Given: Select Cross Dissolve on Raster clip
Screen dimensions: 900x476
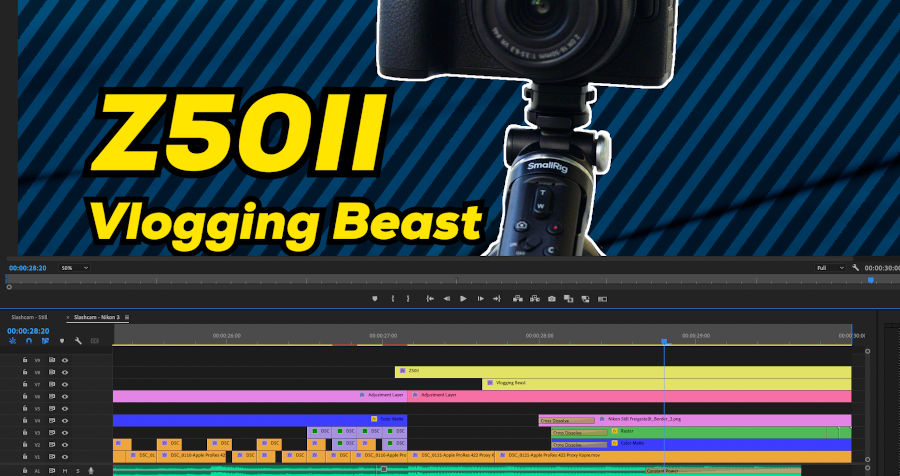Looking at the screenshot, I should (580, 433).
